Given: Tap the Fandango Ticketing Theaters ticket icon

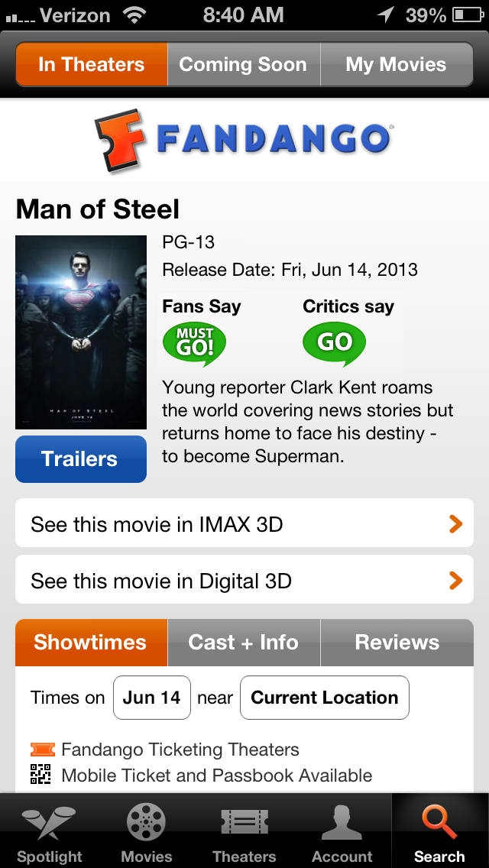Looking at the screenshot, I should point(43,750).
